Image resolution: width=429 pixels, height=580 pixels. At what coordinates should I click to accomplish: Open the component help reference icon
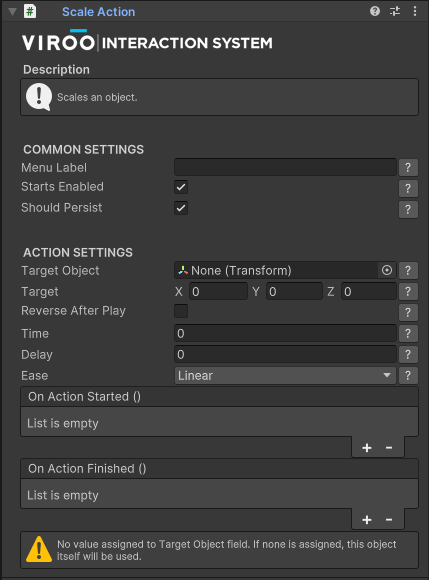pos(375,11)
